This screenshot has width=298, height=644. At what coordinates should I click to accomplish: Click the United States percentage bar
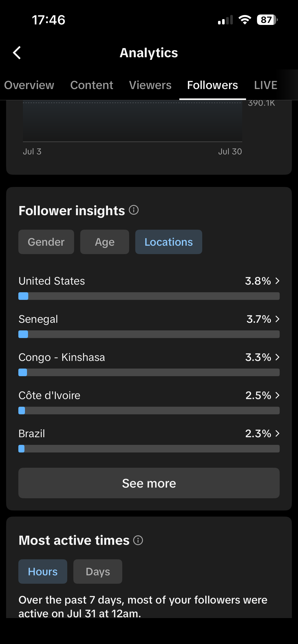[149, 296]
